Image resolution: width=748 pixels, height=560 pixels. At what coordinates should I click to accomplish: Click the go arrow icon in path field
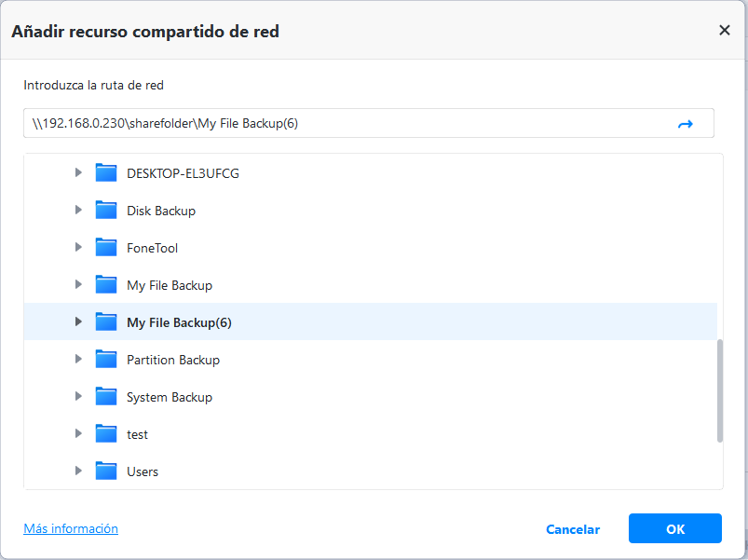tap(686, 124)
